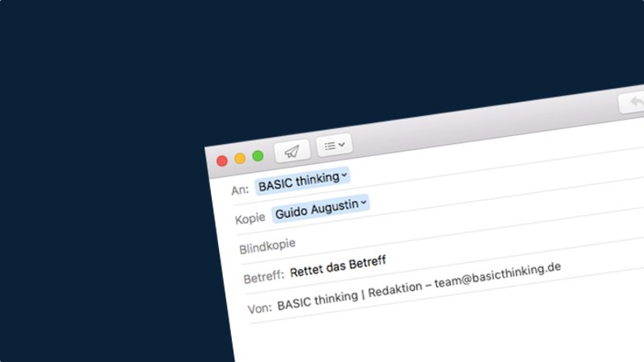Click the Von label
This screenshot has width=644, height=362.
[x=259, y=308]
